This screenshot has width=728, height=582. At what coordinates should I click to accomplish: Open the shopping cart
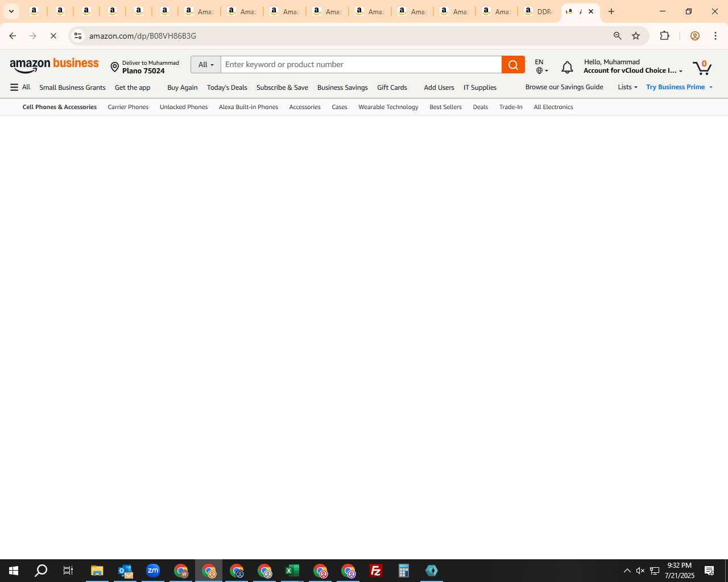702,68
